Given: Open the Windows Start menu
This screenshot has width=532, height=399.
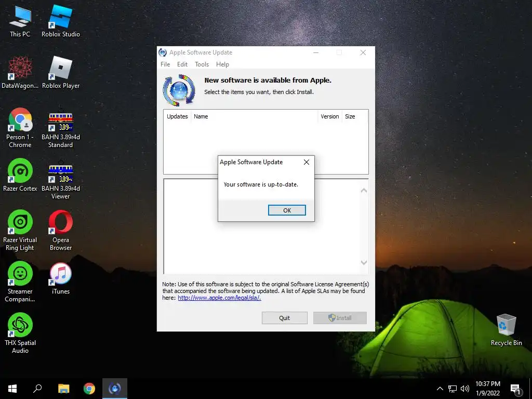Looking at the screenshot, I should pyautogui.click(x=12, y=389).
